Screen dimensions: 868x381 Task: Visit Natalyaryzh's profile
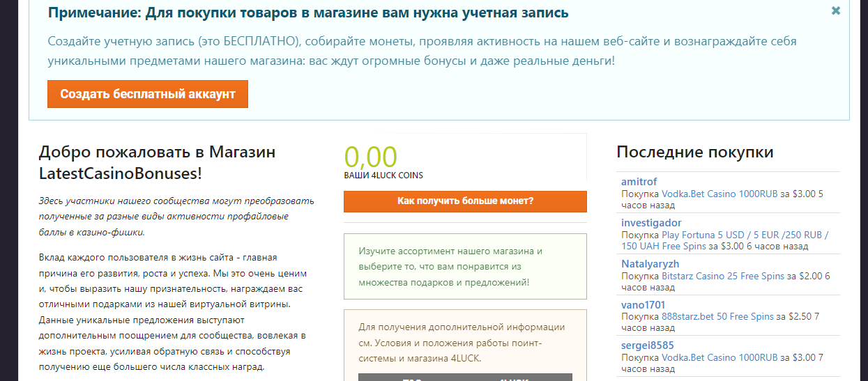(650, 264)
